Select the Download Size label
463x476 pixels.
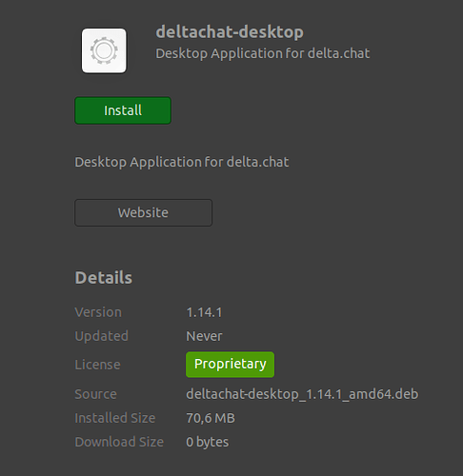coord(119,442)
